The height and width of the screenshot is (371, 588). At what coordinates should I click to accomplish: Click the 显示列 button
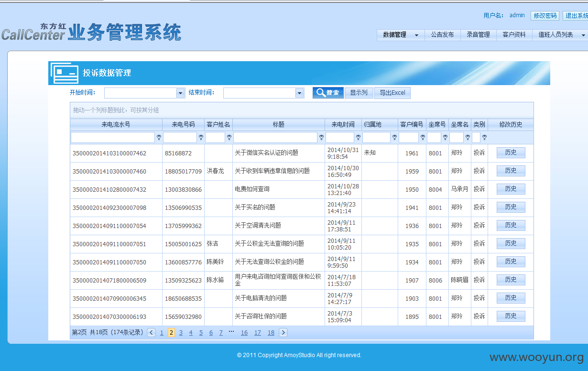click(x=359, y=93)
